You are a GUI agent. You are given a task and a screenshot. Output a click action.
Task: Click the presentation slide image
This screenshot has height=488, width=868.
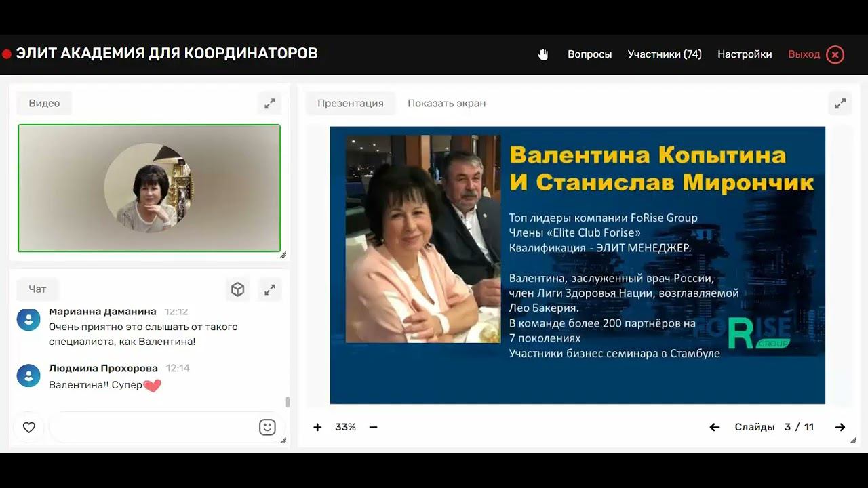[x=577, y=265]
